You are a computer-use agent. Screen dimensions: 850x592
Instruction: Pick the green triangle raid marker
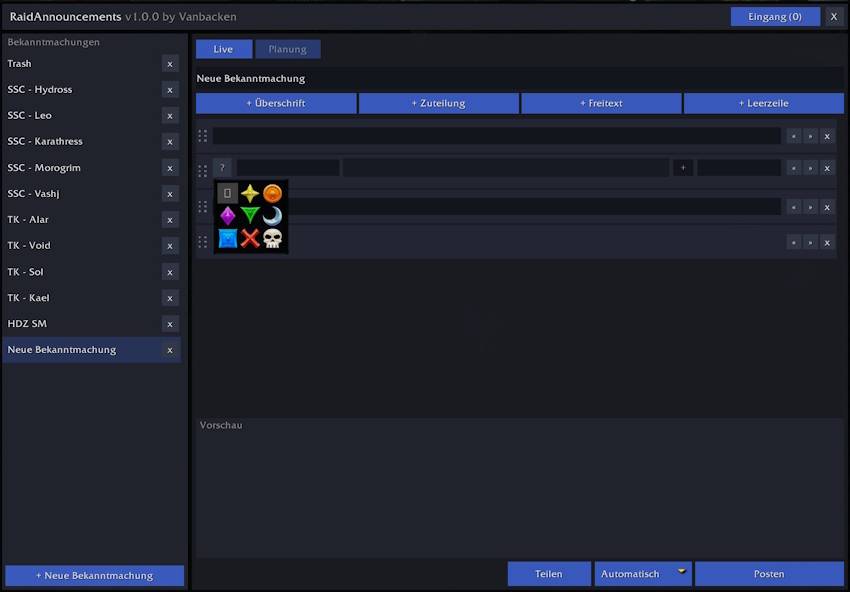point(250,216)
